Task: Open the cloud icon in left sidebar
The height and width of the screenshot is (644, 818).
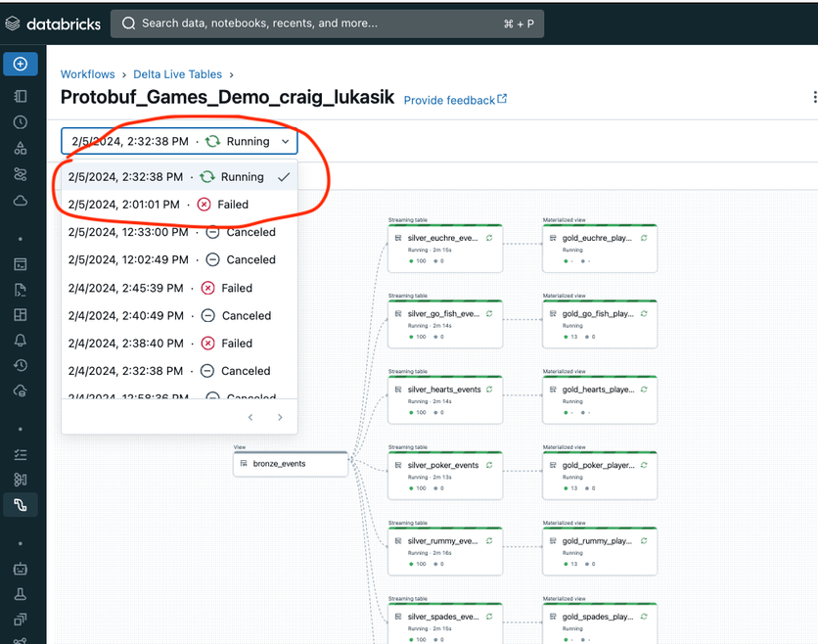Action: pyautogui.click(x=21, y=201)
